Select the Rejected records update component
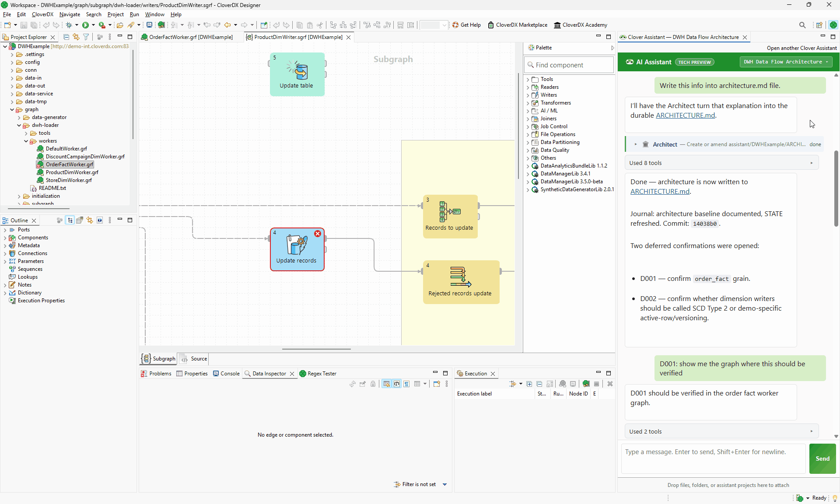Viewport: 840px width, 504px height. (461, 282)
